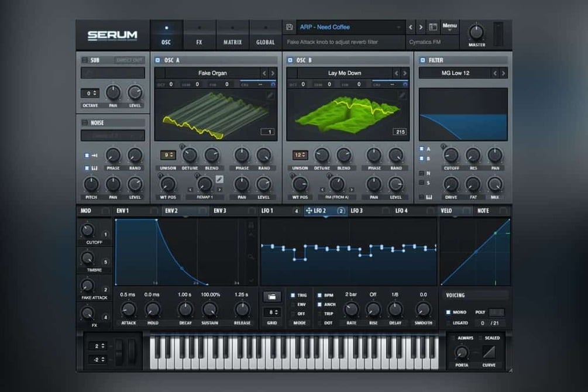Viewport: 588px width, 392px height.
Task: Switch to the GLOBAL tab
Action: point(265,35)
